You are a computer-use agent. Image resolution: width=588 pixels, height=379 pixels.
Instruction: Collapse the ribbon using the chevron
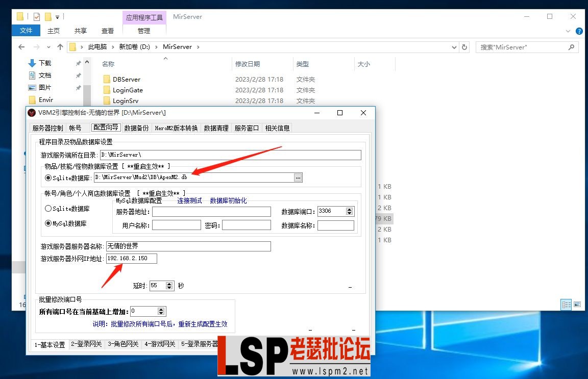point(568,31)
